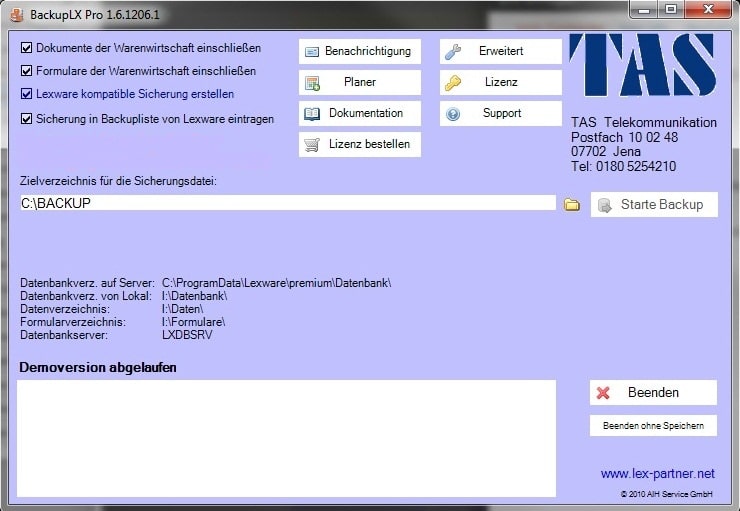Image resolution: width=740 pixels, height=511 pixels.
Task: Click the BackupLX Pro 1.6.1206.1 window title
Action: (x=95, y=15)
